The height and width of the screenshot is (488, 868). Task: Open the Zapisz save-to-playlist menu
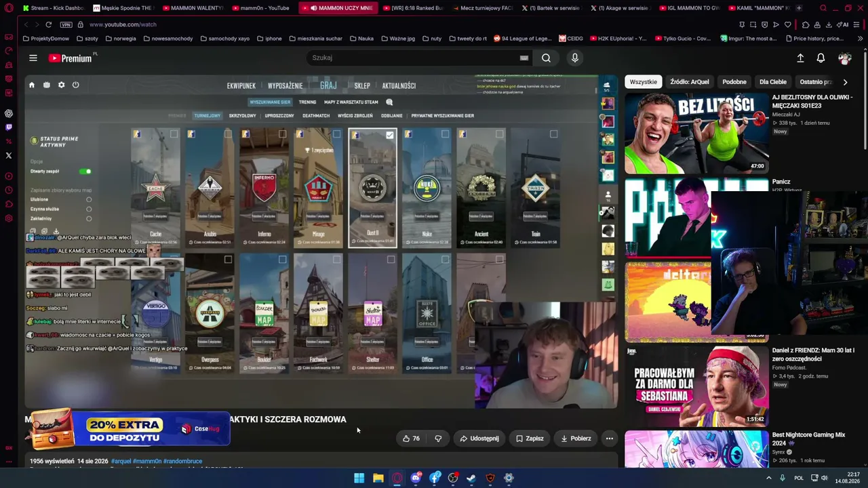[530, 439]
